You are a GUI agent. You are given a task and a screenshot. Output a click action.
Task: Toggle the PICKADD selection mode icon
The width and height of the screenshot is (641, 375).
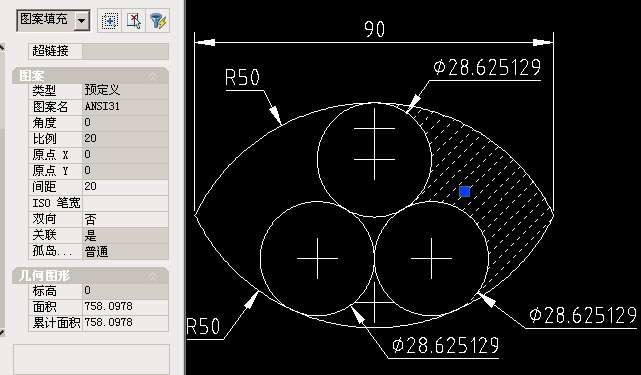click(110, 21)
